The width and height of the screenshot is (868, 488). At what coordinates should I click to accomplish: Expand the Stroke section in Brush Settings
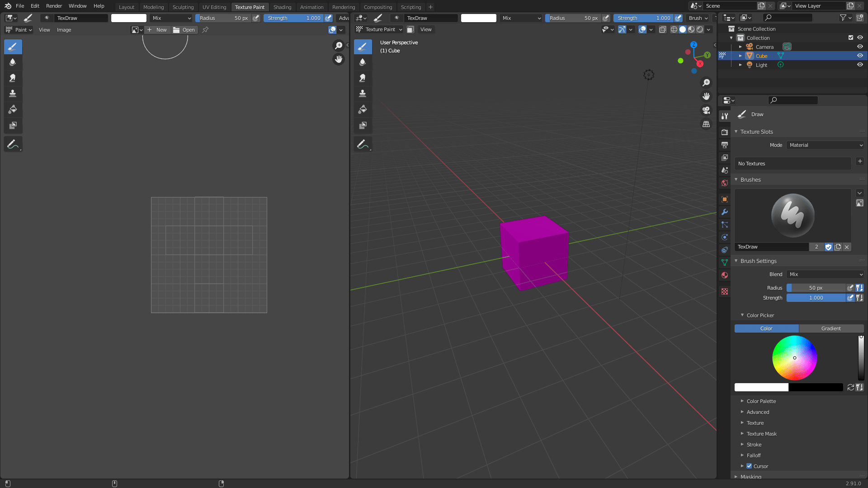click(x=754, y=445)
